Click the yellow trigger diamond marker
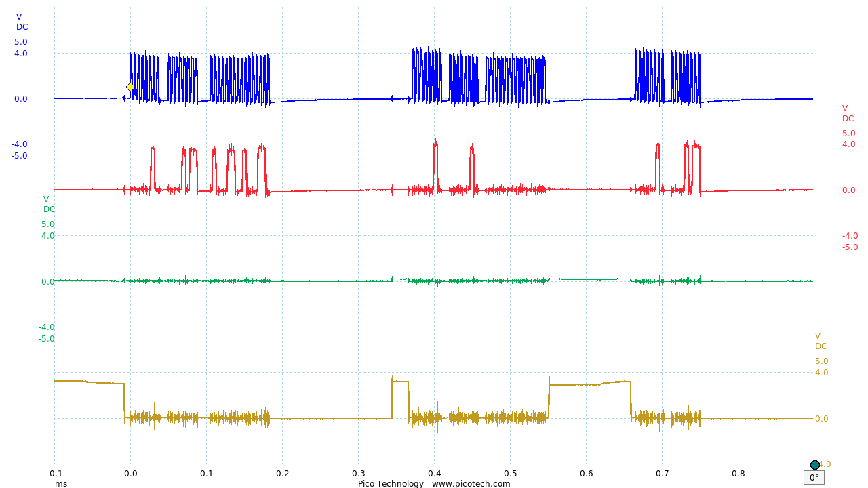 129,87
